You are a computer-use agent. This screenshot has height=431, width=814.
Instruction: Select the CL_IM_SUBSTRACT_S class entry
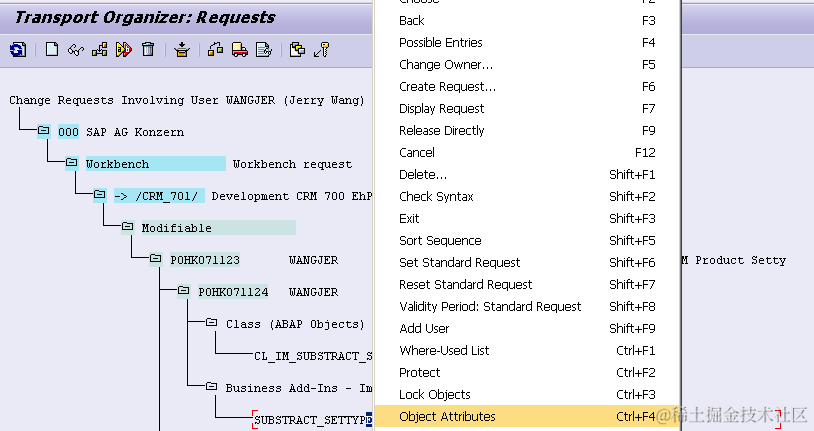coord(313,356)
